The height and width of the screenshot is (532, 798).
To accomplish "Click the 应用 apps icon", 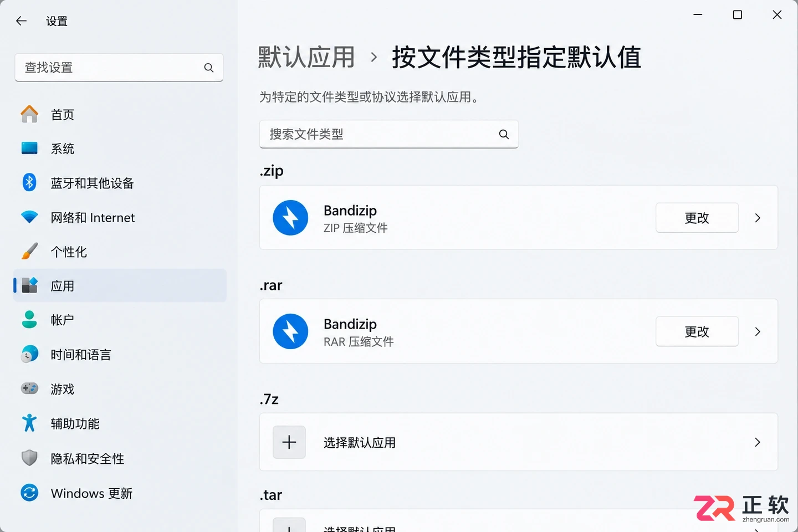I will [29, 285].
